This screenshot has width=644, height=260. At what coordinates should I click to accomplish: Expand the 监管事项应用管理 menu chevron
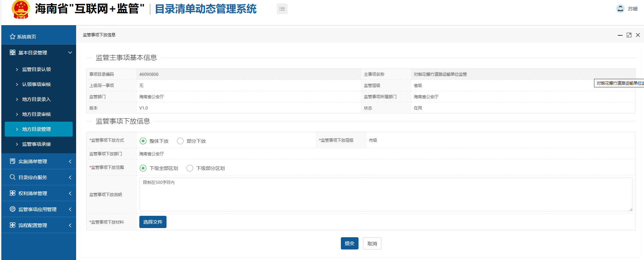click(x=70, y=209)
